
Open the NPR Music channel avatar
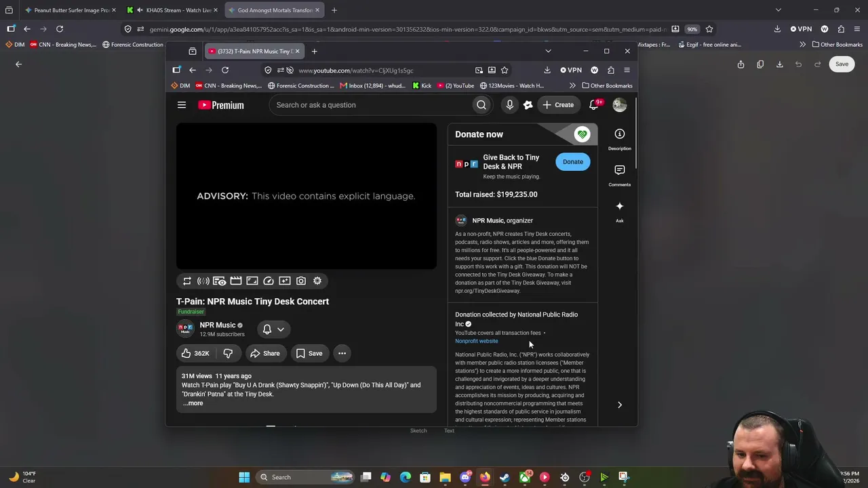(185, 329)
